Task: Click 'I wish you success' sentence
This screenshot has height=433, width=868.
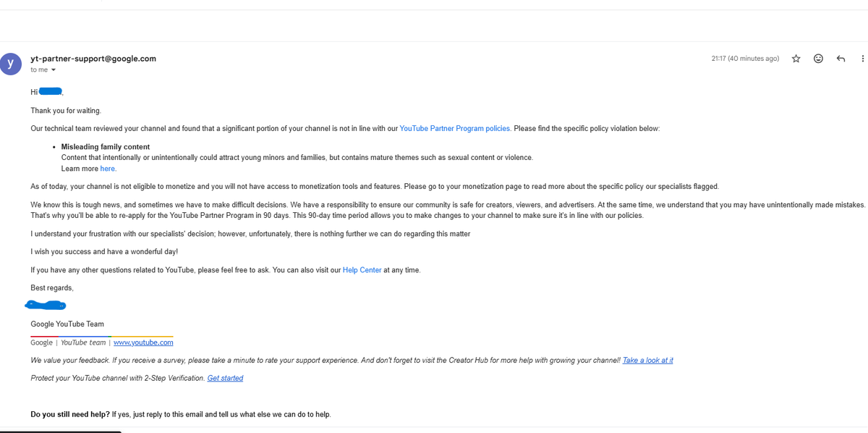Action: [104, 252]
